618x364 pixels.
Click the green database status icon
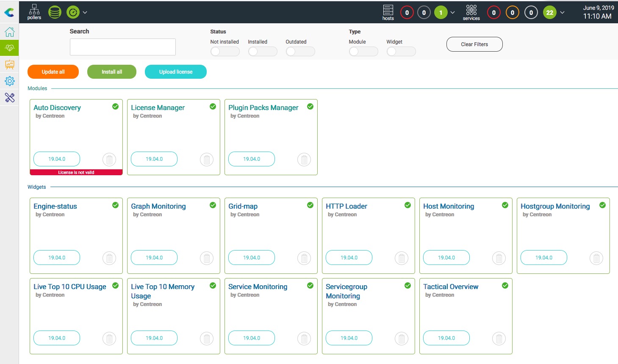point(55,12)
